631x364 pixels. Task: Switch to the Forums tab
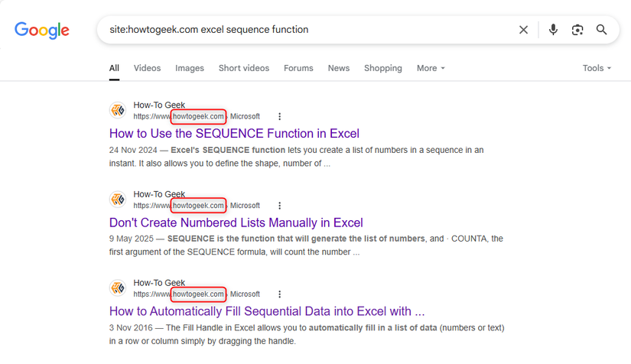[x=298, y=68]
